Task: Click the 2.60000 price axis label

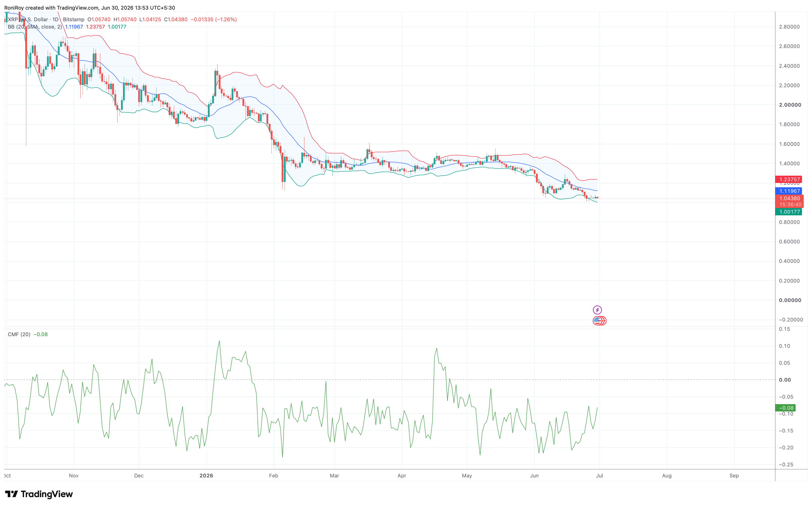Action: (789, 46)
